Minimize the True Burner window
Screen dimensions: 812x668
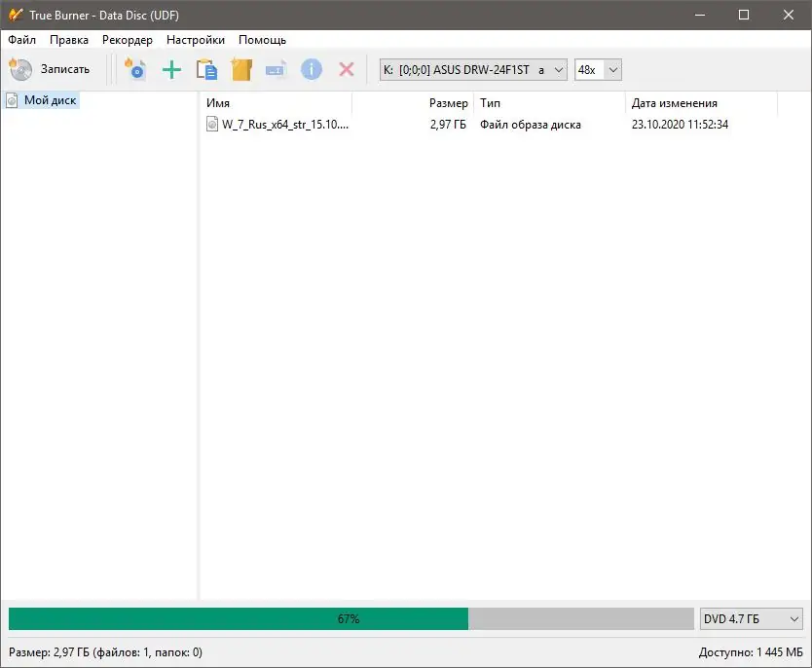[x=700, y=15]
